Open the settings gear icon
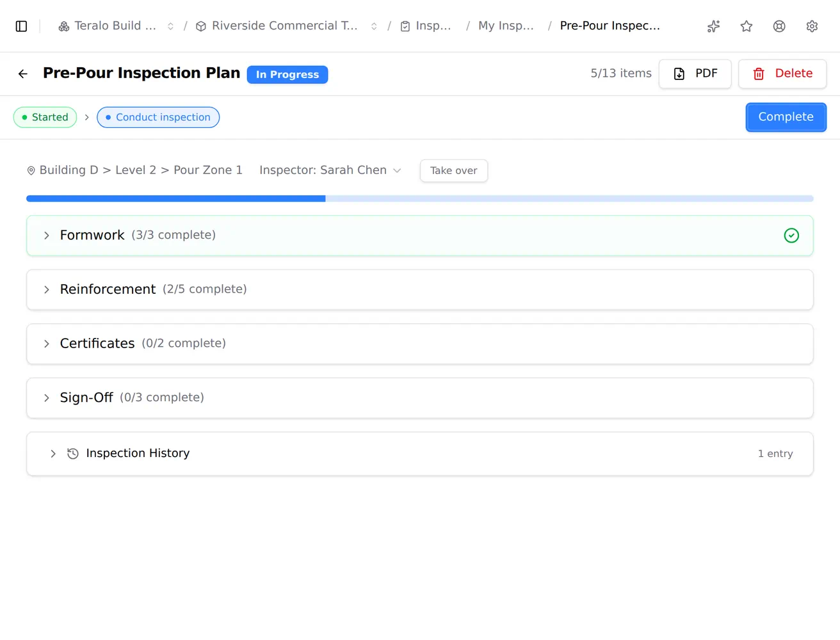 (x=812, y=26)
